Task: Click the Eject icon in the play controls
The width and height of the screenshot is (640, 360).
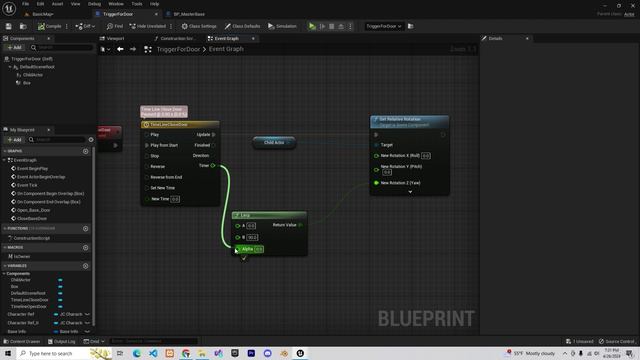Action: pyautogui.click(x=341, y=26)
